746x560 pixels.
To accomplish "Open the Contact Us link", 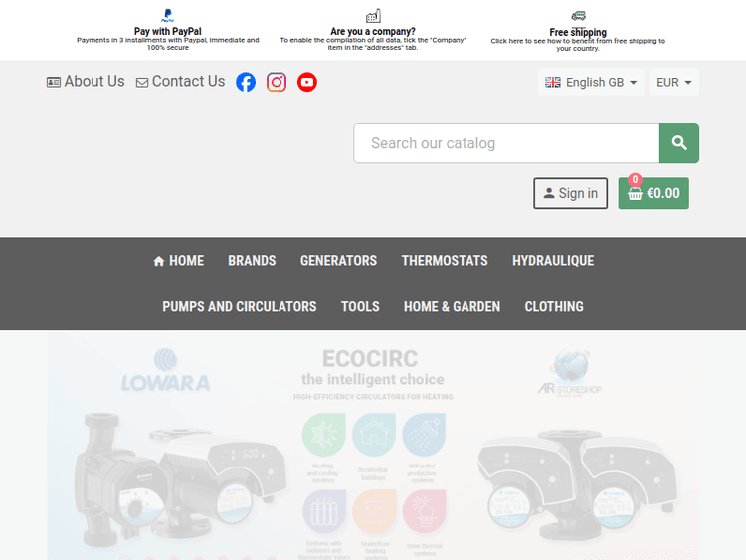I will [x=180, y=82].
